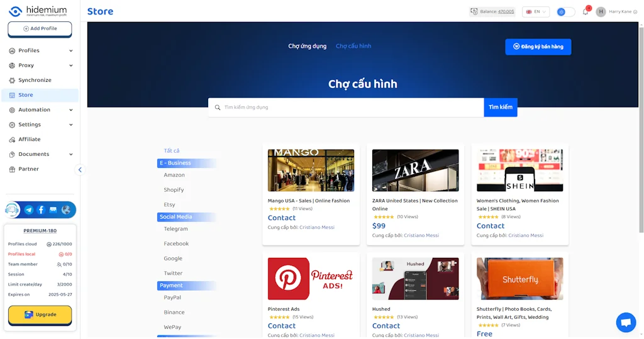Select the Facebook category
This screenshot has width=644, height=339.
coord(176,243)
